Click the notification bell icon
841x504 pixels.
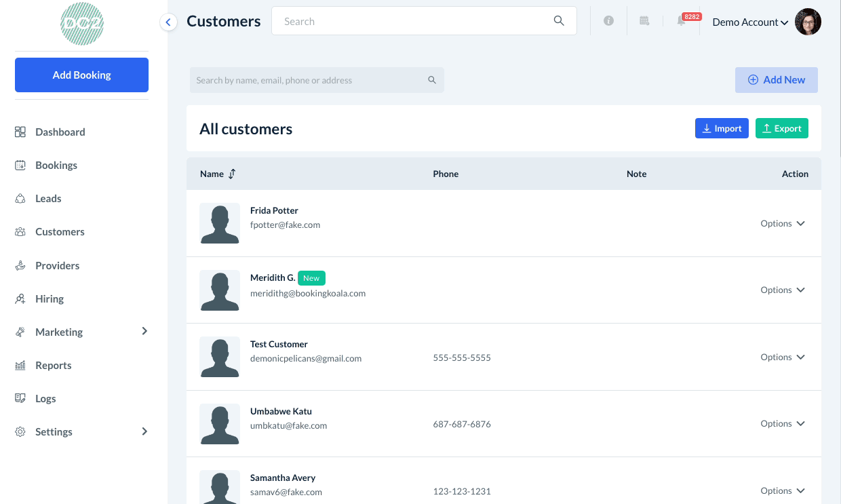681,21
